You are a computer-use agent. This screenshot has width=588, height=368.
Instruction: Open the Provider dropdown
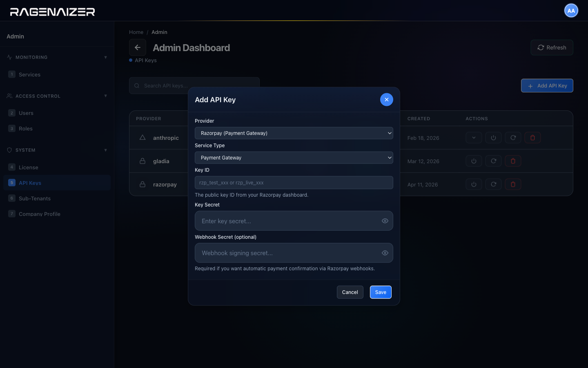pos(294,133)
